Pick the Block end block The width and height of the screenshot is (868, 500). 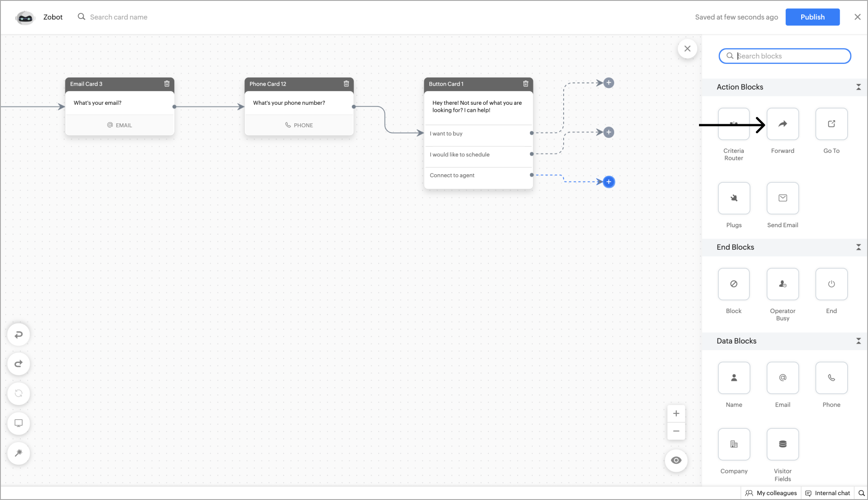pos(734,284)
